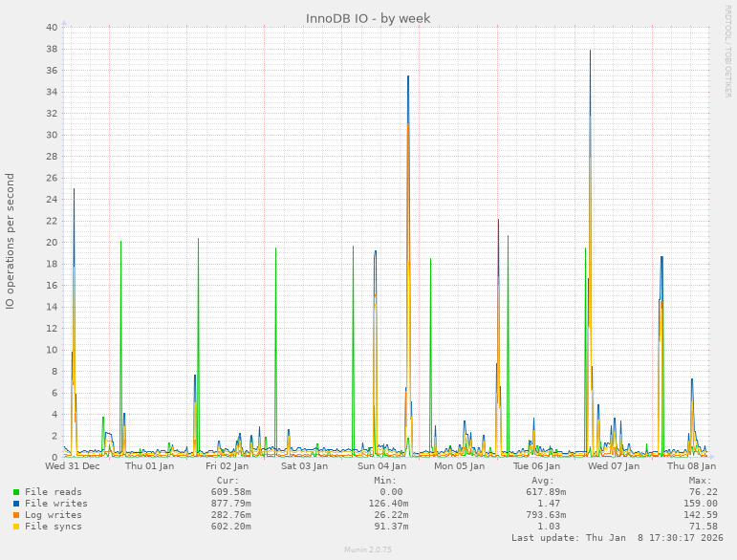Click the tallest blue spike peak near 38
Screen dimensions: 737x560
pyautogui.click(x=591, y=52)
